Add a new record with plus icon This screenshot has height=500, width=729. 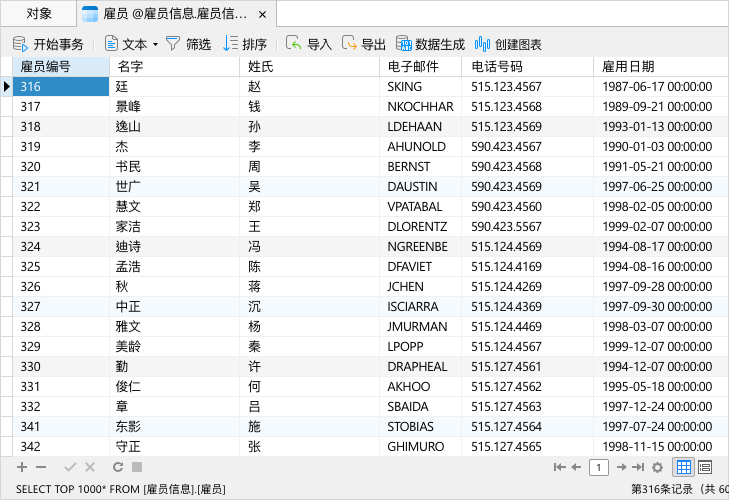pos(22,467)
